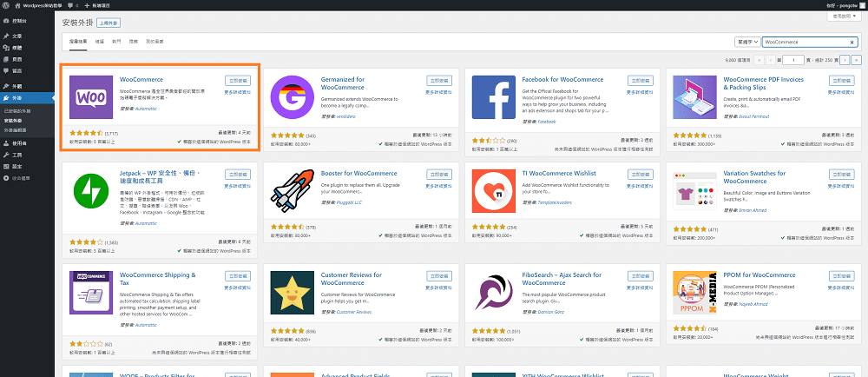Click the user avatar in admin bar
The height and width of the screenshot is (377, 868).
click(x=863, y=5)
